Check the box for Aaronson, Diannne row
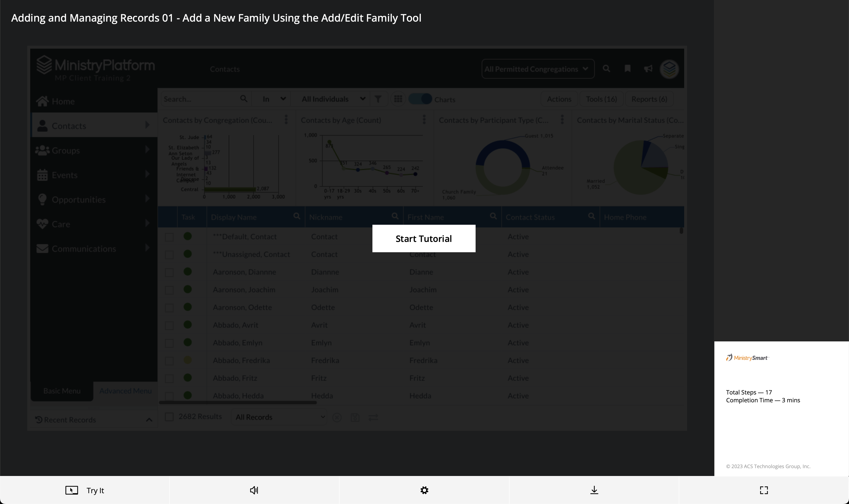This screenshot has height=504, width=849. tap(169, 272)
